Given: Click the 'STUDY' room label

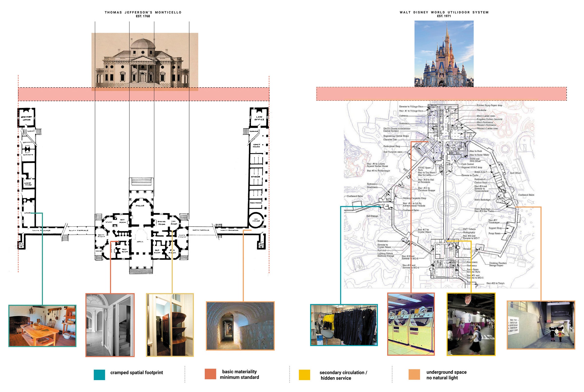Looking at the screenshot, I should pos(109,222).
